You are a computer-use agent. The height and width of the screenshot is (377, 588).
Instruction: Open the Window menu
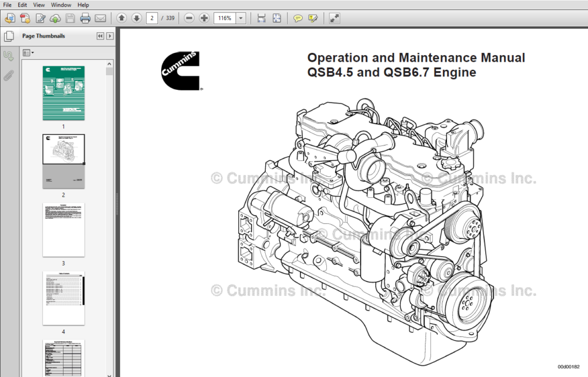pos(61,5)
